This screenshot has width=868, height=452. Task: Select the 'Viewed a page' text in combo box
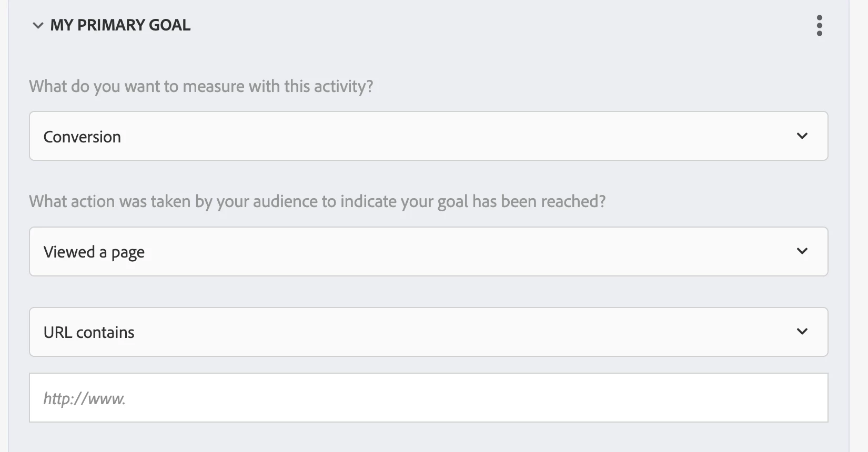click(94, 252)
